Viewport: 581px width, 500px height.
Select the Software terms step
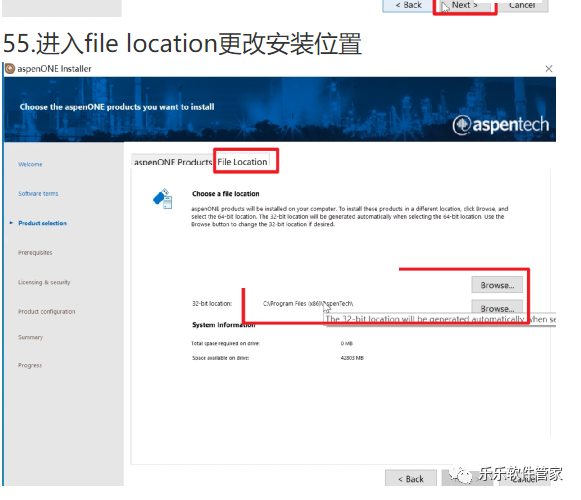click(38, 193)
